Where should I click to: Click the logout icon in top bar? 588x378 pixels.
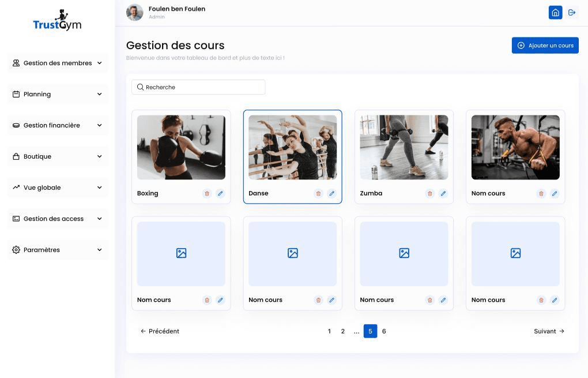[x=572, y=13]
